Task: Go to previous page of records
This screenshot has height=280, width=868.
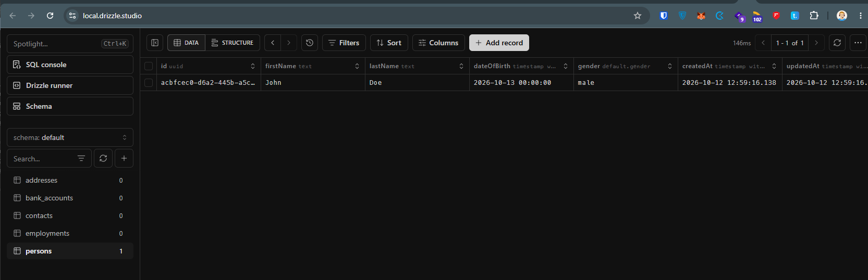Action: pos(763,43)
